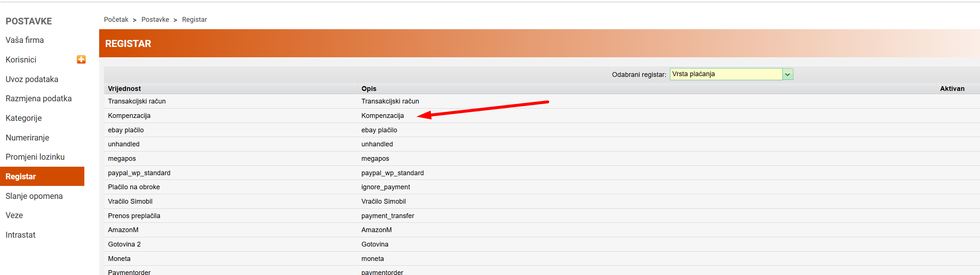Click the Vrijednost column header

[124, 89]
